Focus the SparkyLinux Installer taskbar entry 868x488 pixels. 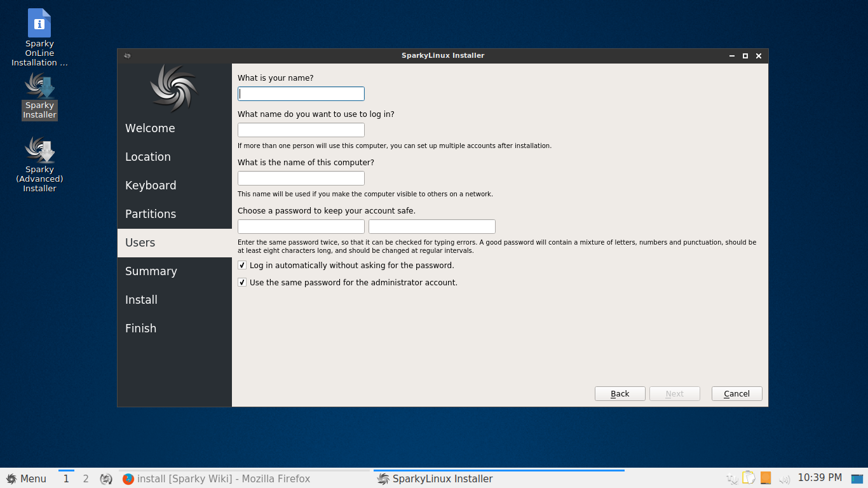coord(499,478)
